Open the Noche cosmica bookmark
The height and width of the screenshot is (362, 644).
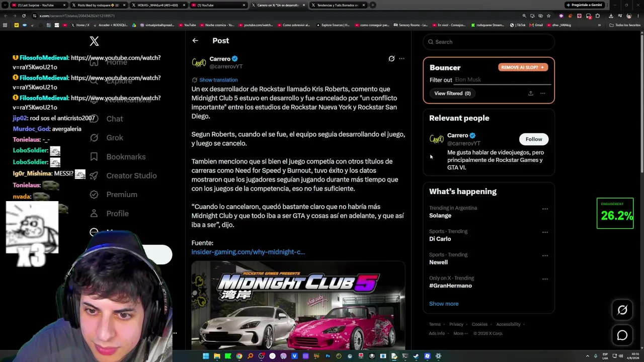coord(217,25)
